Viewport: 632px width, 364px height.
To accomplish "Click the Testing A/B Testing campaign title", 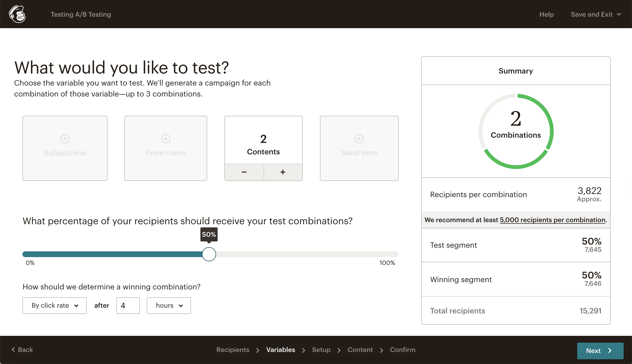I will coord(81,14).
